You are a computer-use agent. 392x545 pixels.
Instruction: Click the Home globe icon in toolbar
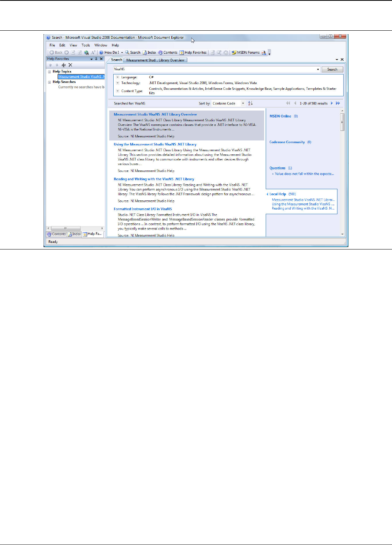pyautogui.click(x=86, y=53)
